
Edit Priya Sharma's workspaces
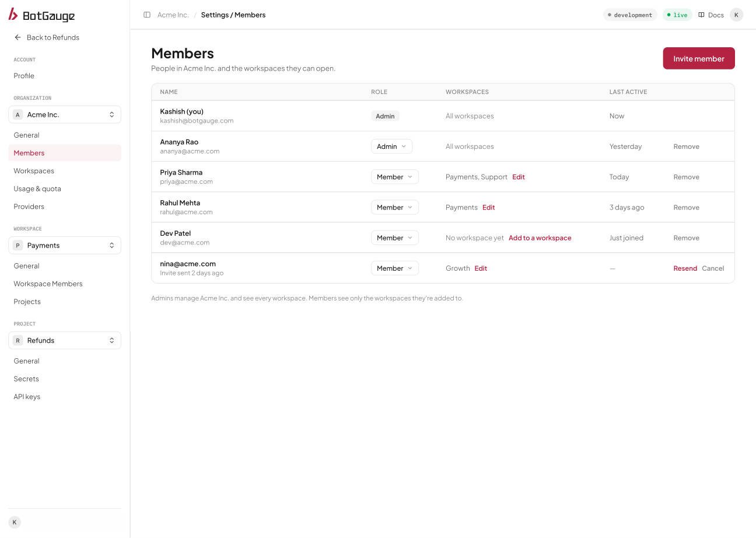[x=519, y=177]
